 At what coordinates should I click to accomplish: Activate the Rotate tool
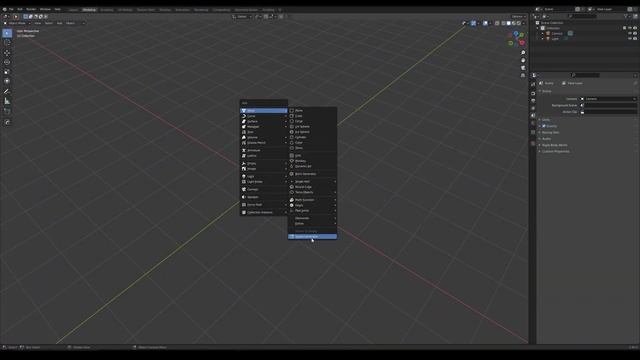pos(7,62)
